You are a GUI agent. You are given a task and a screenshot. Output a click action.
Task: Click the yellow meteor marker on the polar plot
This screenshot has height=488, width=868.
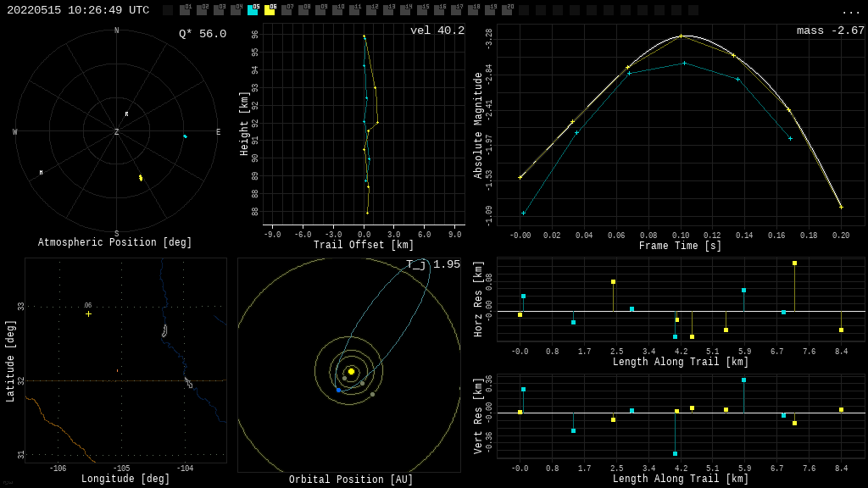[x=141, y=178]
